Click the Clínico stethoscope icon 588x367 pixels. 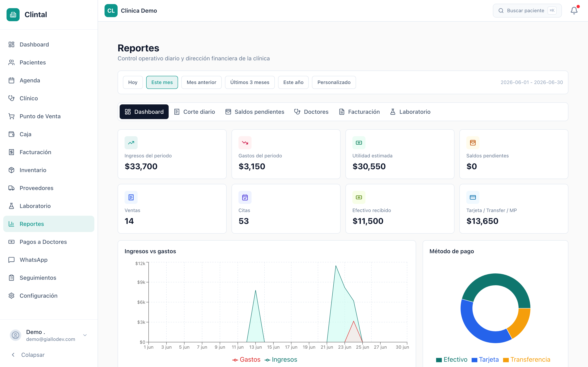pos(11,98)
